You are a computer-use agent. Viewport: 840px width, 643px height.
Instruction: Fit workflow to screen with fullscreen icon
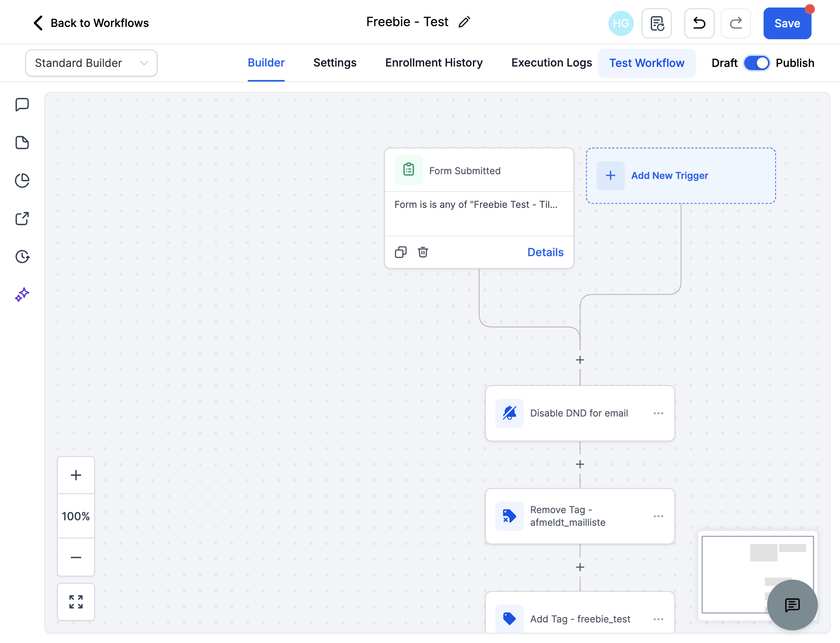point(76,602)
